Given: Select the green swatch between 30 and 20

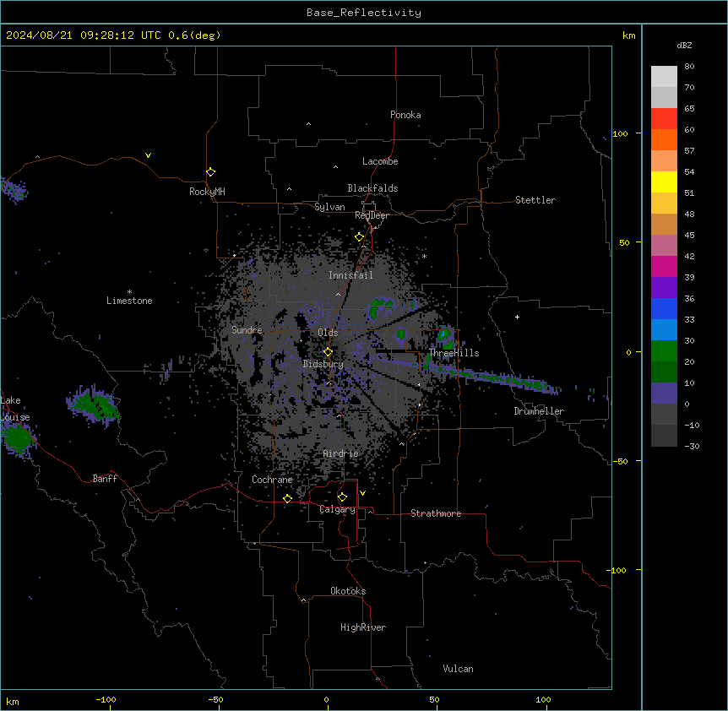Looking at the screenshot, I should coord(664,351).
